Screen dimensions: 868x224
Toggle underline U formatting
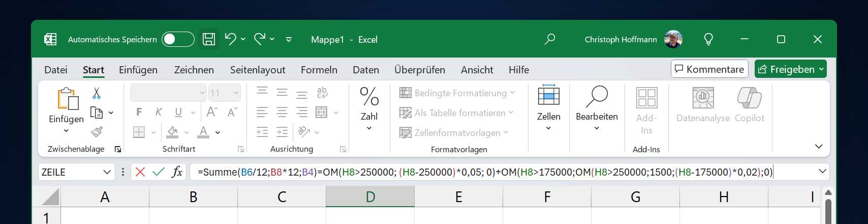pos(178,112)
